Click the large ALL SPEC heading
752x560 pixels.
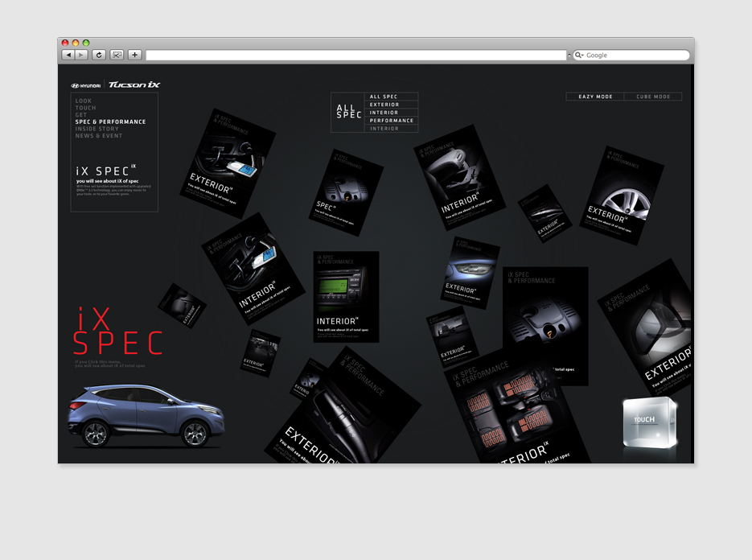coord(349,111)
